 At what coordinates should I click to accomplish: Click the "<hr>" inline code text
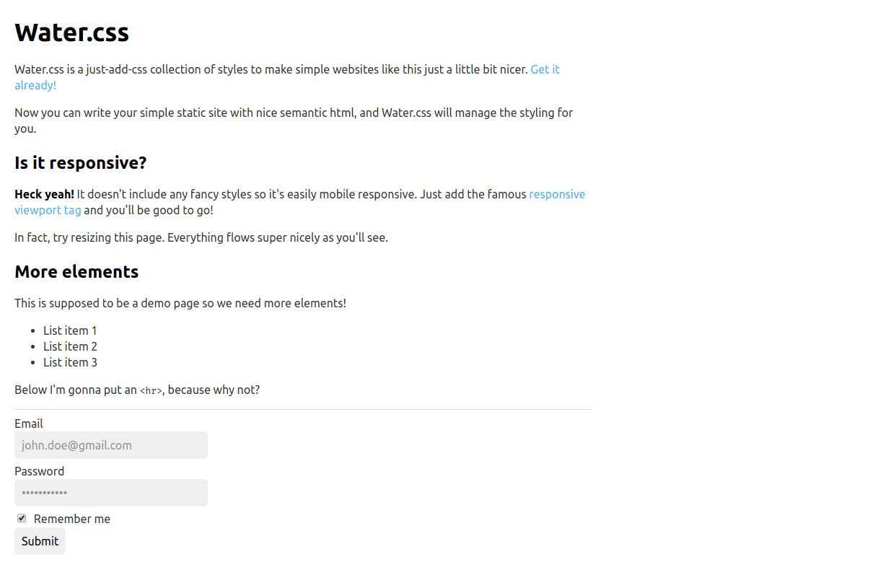(x=151, y=391)
